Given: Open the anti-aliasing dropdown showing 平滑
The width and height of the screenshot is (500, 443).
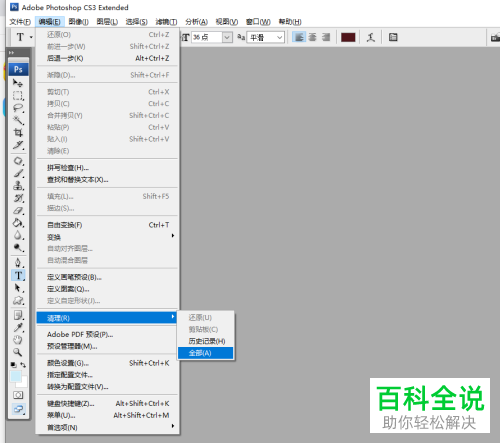Looking at the screenshot, I should [x=266, y=37].
